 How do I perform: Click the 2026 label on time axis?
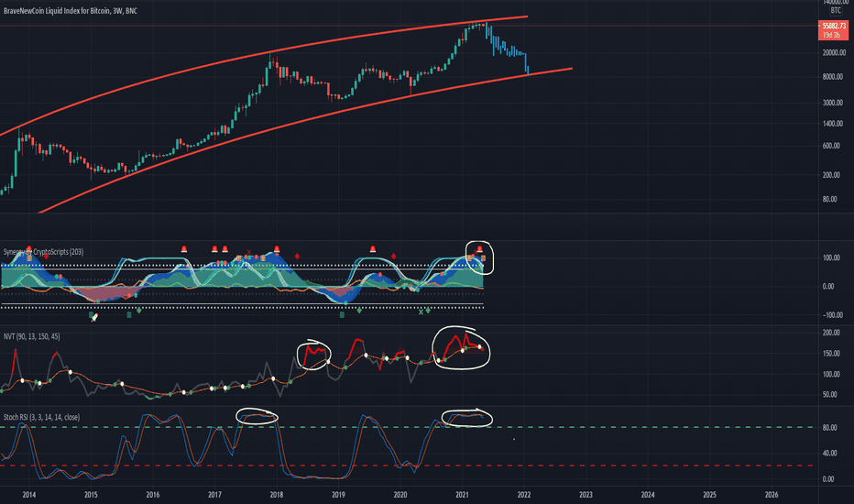click(x=772, y=495)
